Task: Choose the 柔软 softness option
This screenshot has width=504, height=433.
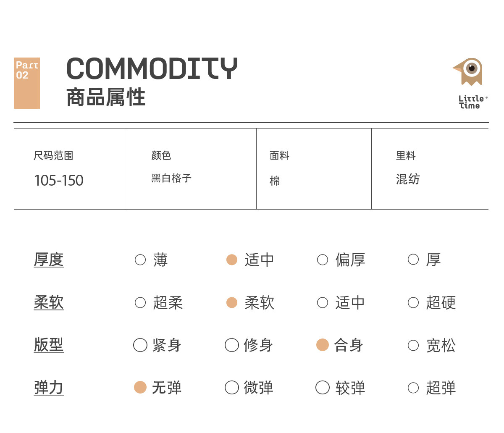Action: click(232, 303)
